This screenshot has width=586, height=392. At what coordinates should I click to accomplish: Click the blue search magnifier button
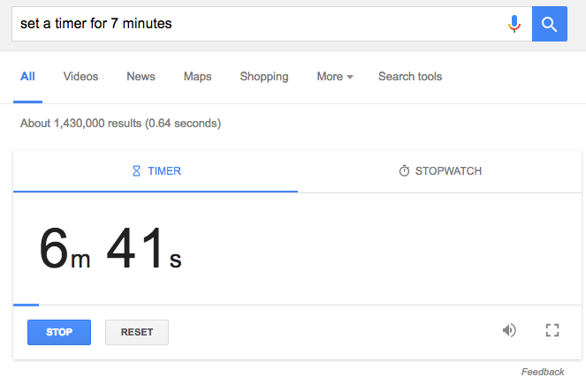tap(549, 24)
